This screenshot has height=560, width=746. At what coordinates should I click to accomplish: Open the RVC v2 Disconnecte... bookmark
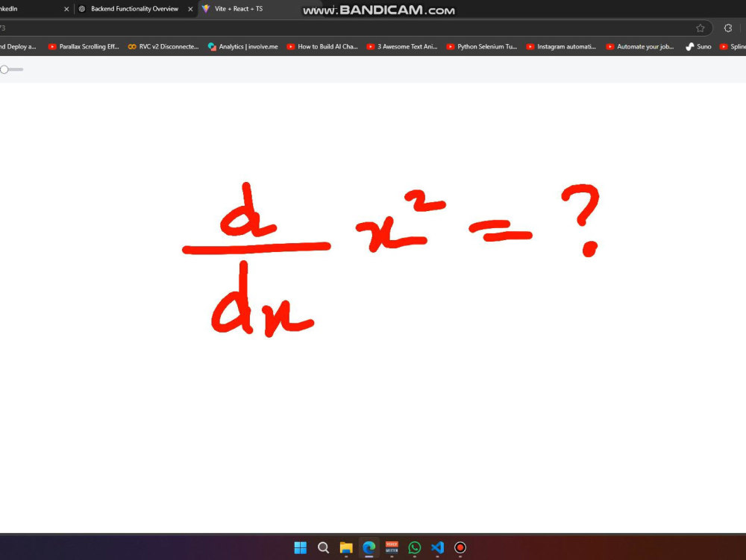coord(163,46)
